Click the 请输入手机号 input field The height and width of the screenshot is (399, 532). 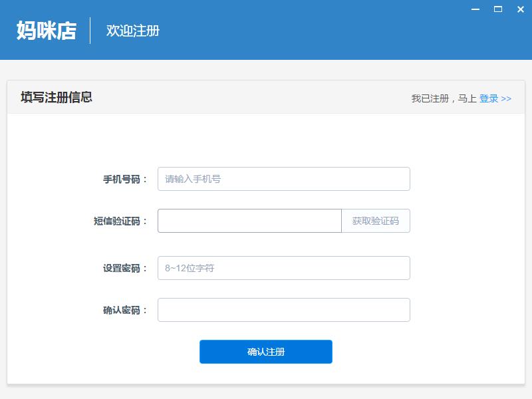284,178
